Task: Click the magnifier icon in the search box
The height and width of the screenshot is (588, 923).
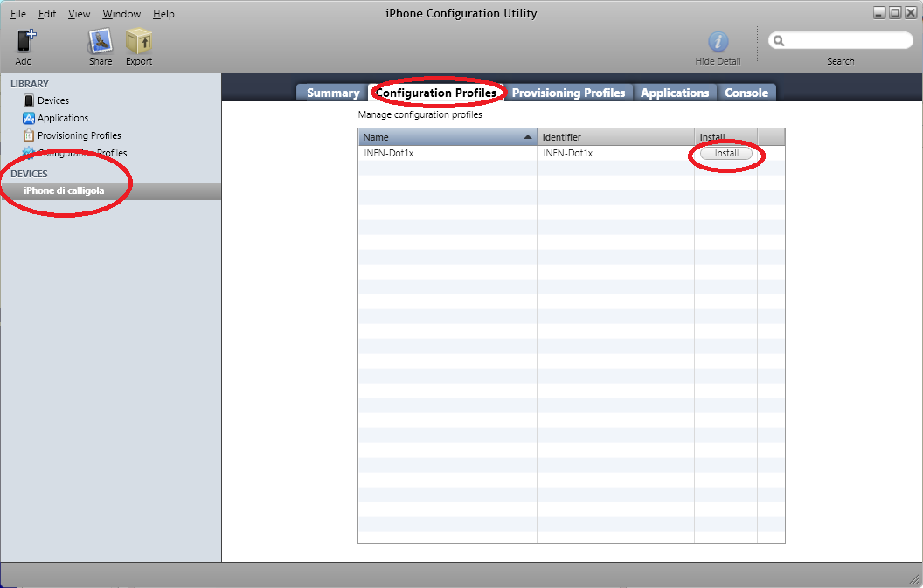Action: (779, 40)
